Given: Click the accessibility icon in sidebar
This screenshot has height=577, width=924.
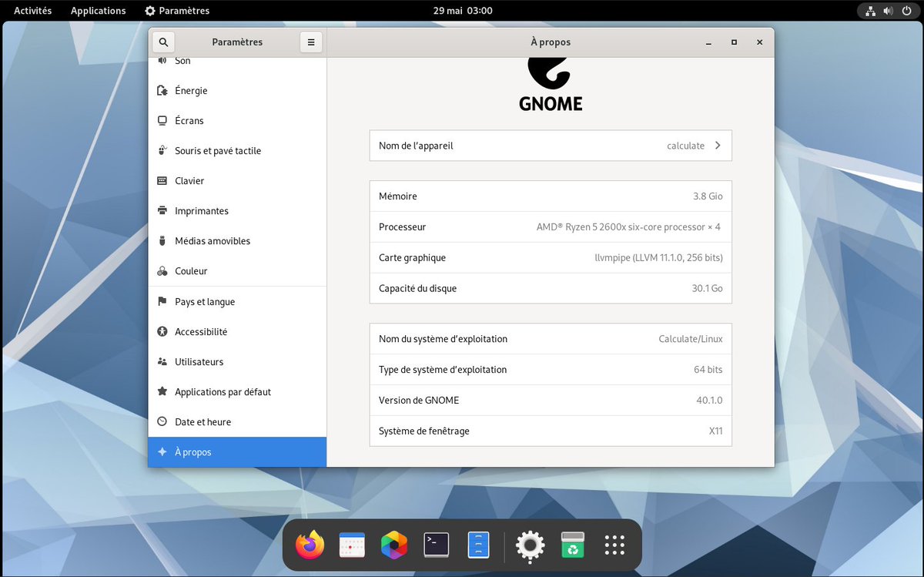Looking at the screenshot, I should (162, 331).
